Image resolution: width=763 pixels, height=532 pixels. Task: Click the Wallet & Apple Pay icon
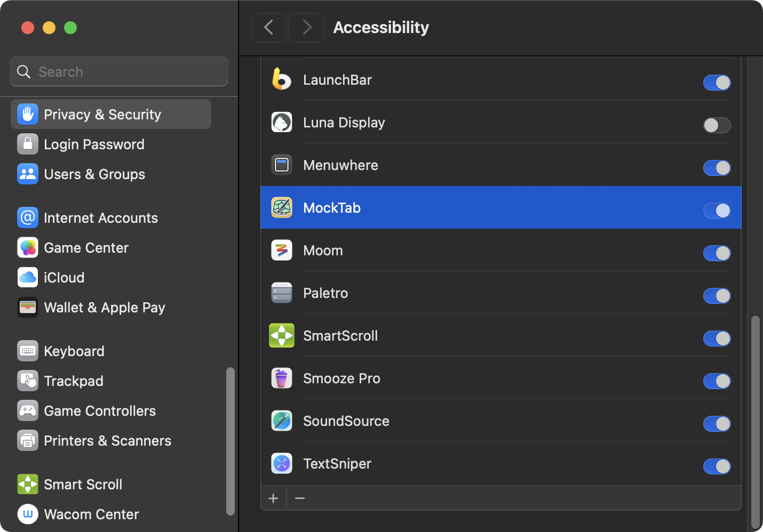(28, 307)
